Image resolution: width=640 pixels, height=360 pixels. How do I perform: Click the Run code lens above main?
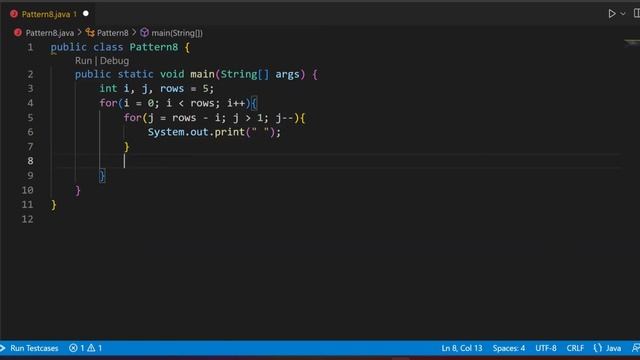83,61
